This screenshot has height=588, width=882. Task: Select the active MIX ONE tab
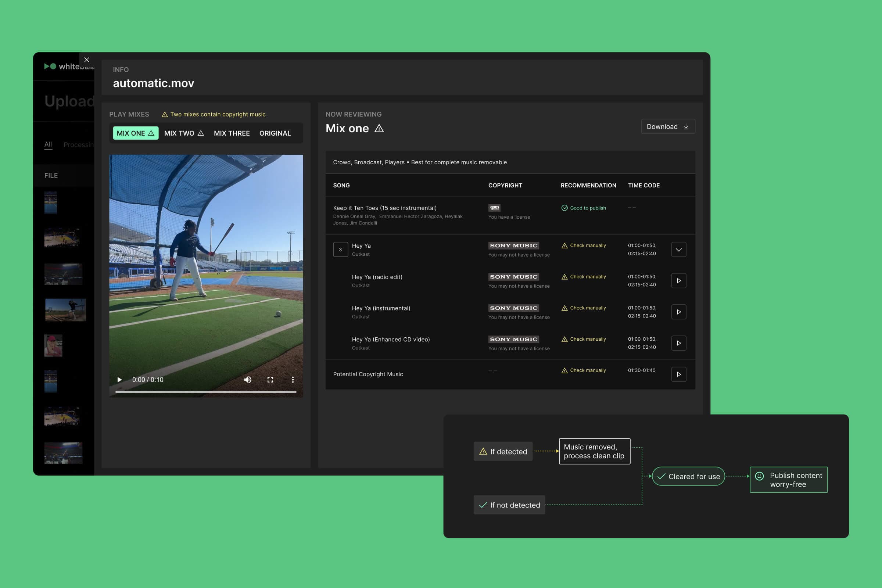[135, 133]
